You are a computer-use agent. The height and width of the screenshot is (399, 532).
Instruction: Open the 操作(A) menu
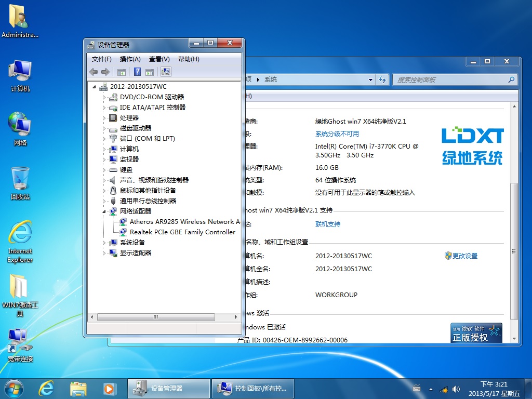point(130,59)
